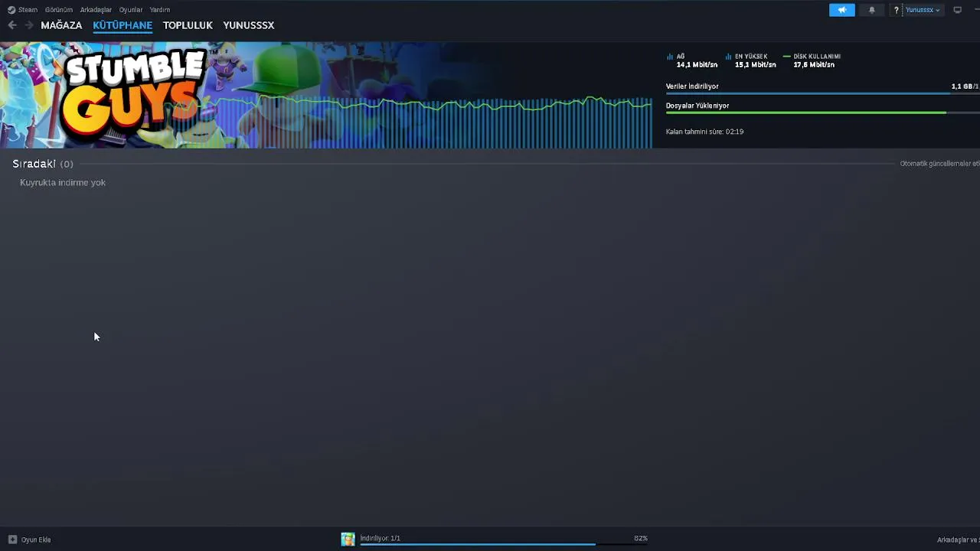Go back with the left arrow
Screen dimensions: 980x551
12,25
